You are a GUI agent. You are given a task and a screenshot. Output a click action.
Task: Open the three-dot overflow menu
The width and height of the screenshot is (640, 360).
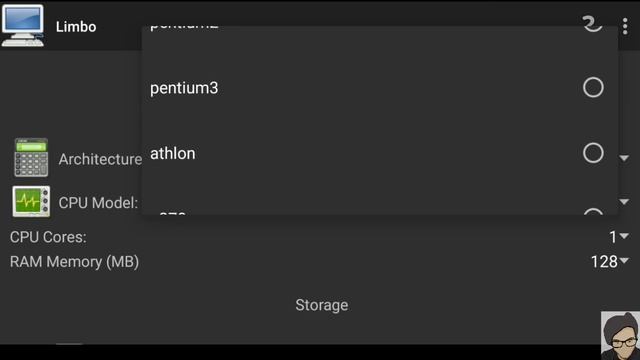(x=625, y=27)
